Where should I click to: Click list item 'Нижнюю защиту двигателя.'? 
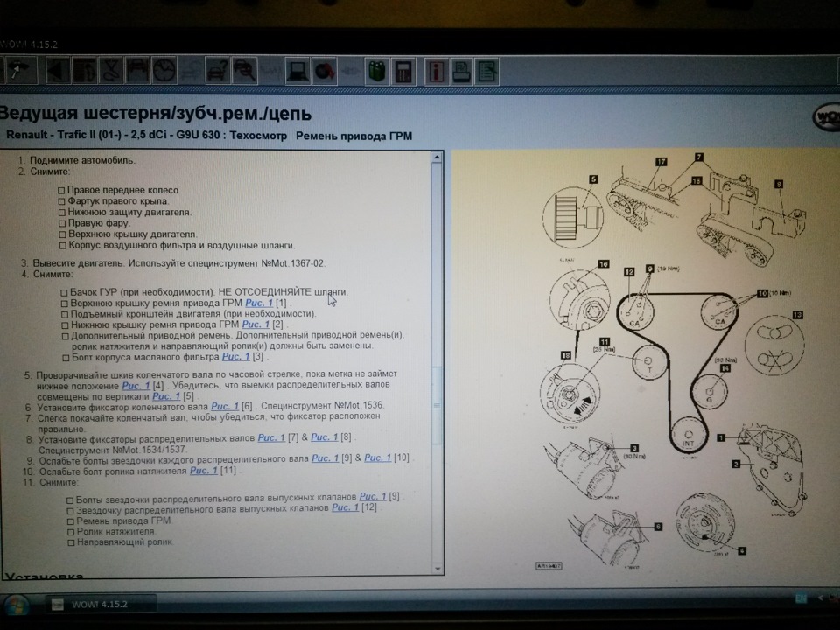129,213
